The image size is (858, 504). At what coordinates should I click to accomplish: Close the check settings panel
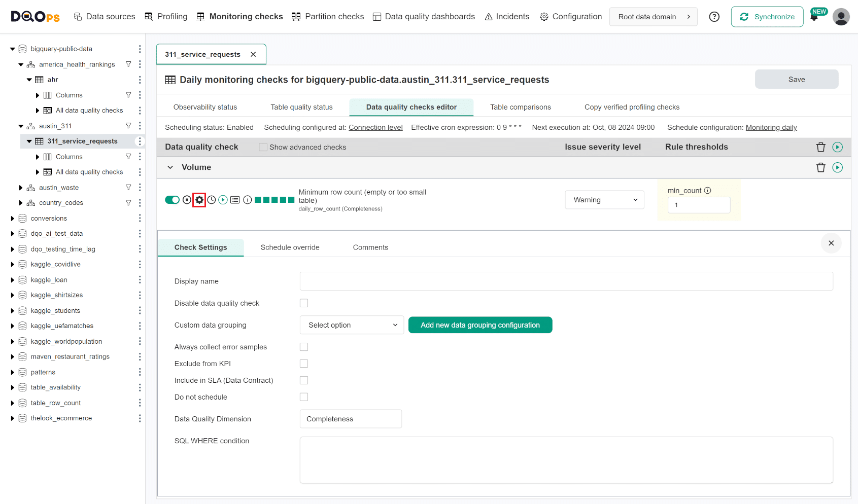(x=831, y=243)
